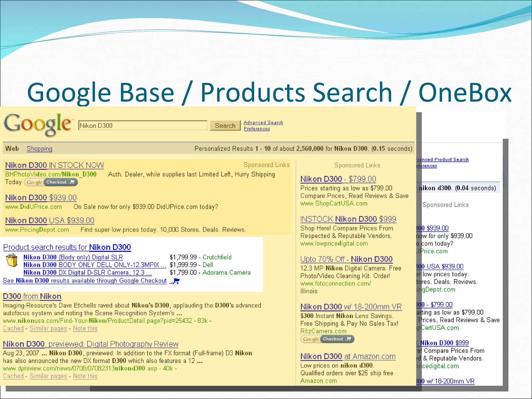
Task: Click the Google Checkout badge under RitzCamera ad
Action: [x=327, y=339]
